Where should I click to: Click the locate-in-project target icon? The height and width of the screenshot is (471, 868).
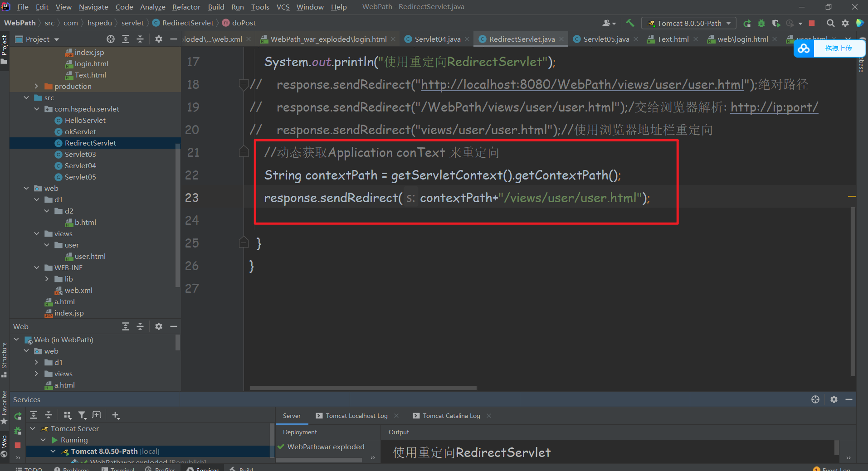click(x=111, y=39)
